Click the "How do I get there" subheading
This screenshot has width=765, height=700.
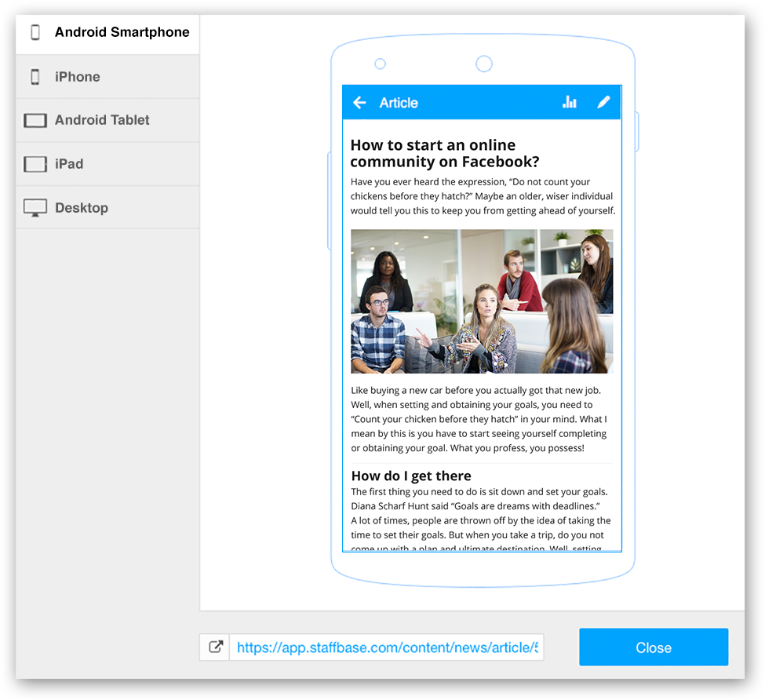411,476
